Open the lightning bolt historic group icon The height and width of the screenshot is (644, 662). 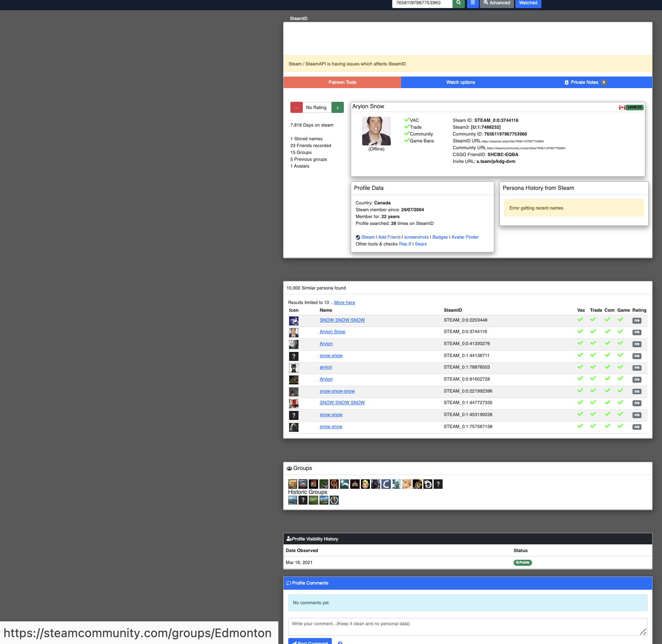tap(334, 500)
